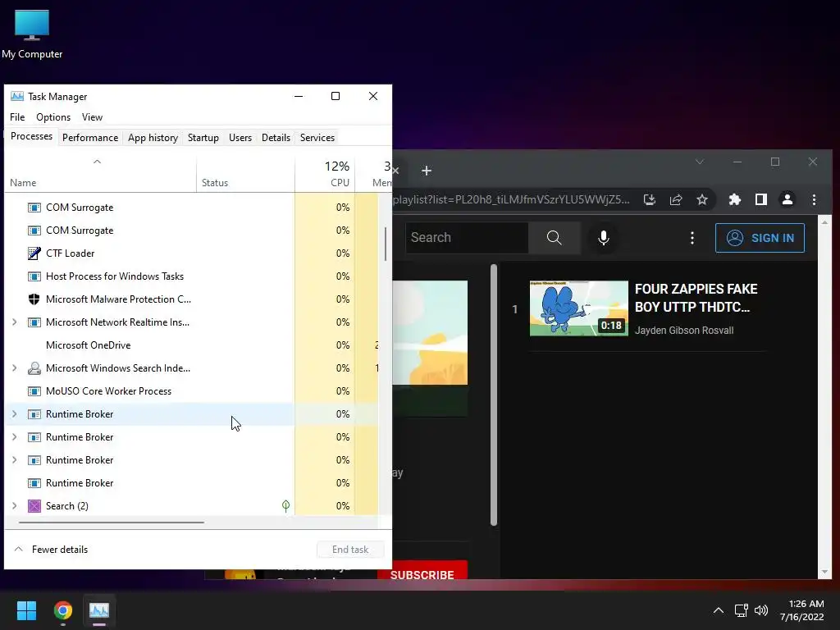Open the network tray icon

741,610
